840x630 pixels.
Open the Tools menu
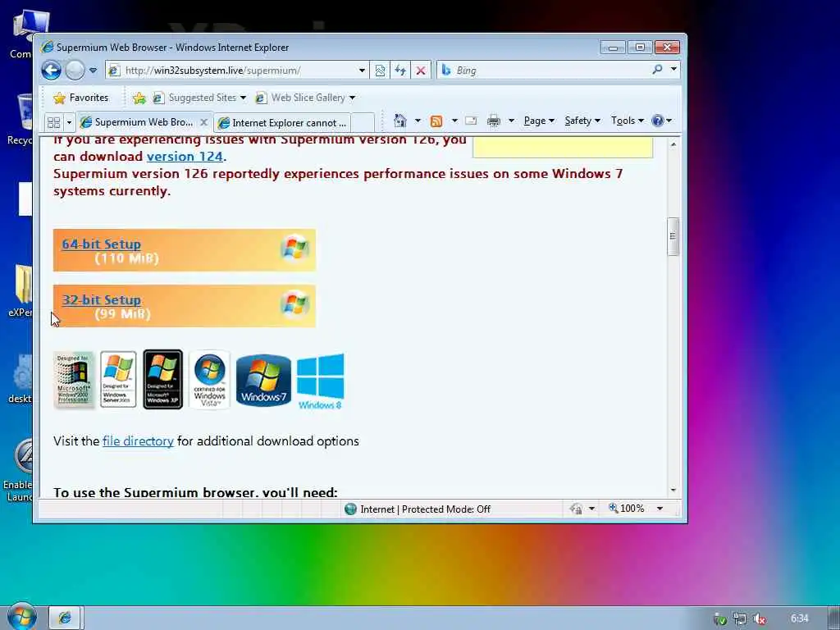click(628, 121)
